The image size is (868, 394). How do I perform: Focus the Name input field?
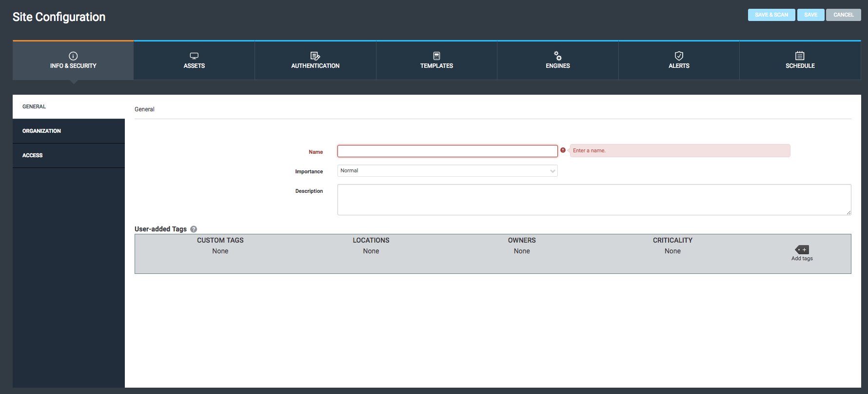(447, 151)
